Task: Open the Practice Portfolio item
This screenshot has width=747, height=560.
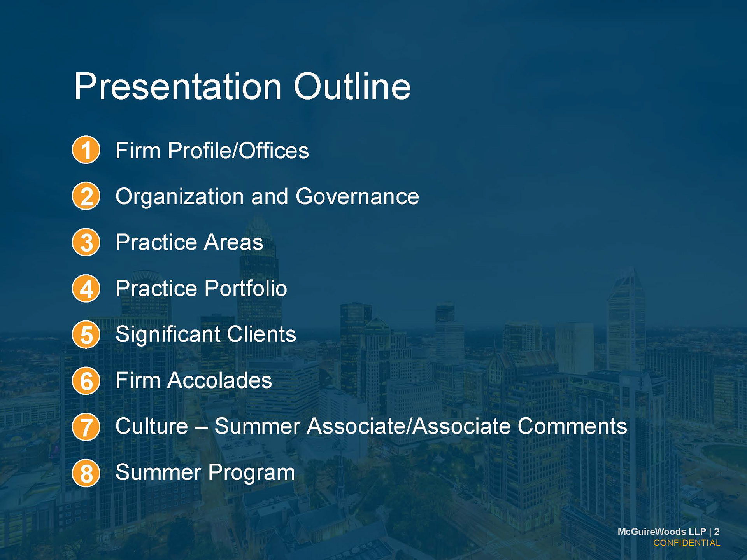Action: point(201,289)
